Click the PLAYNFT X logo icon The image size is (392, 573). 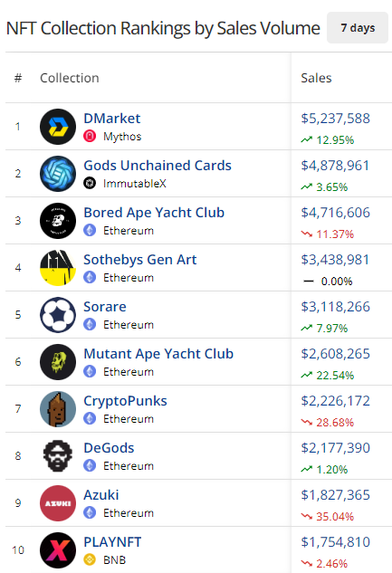click(x=58, y=550)
